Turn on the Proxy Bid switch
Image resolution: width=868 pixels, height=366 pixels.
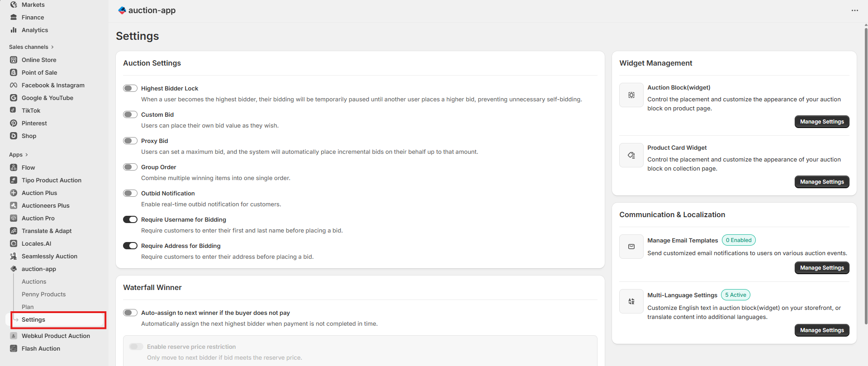tap(130, 141)
